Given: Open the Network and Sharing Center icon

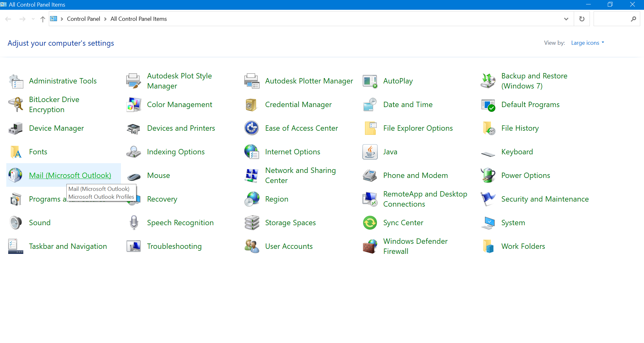Looking at the screenshot, I should (252, 176).
